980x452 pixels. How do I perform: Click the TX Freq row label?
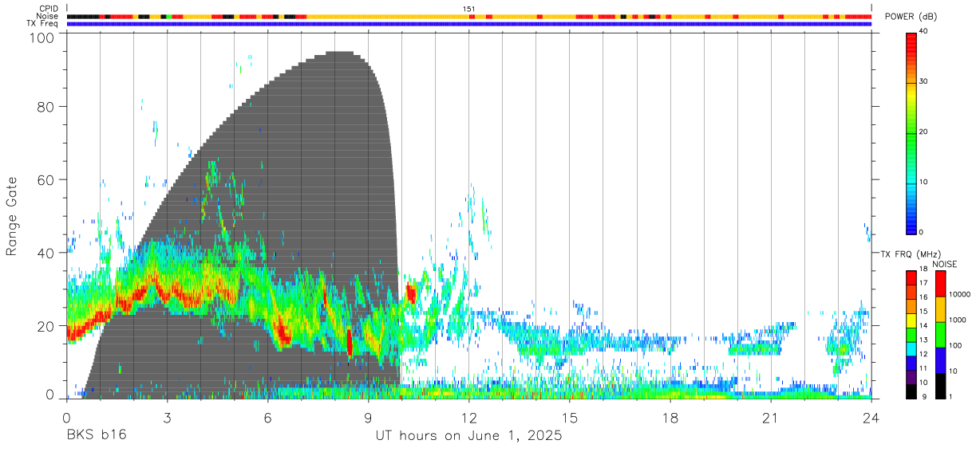[43, 24]
